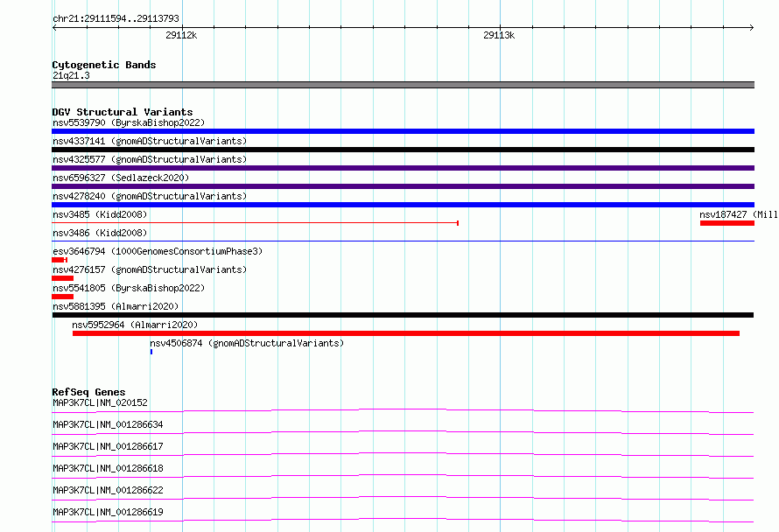Select the short red nsv4276157 bar

point(63,278)
